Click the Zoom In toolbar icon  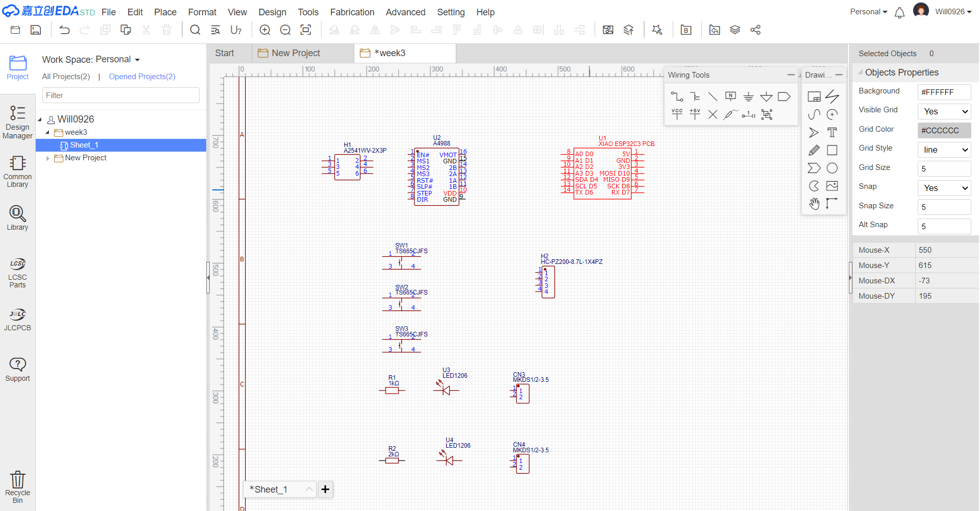pos(265,30)
